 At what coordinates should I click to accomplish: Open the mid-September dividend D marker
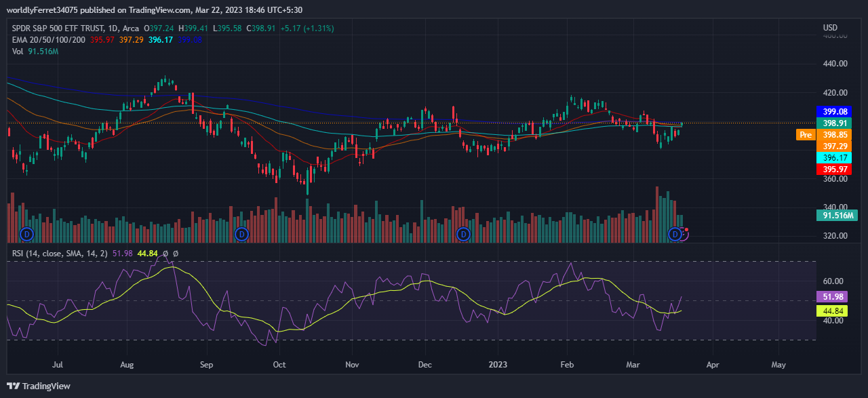click(241, 234)
